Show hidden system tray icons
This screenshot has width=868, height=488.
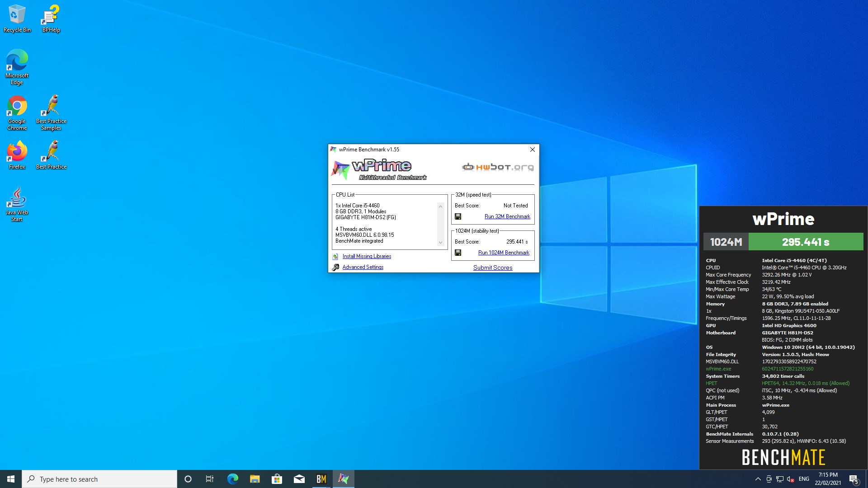758,479
